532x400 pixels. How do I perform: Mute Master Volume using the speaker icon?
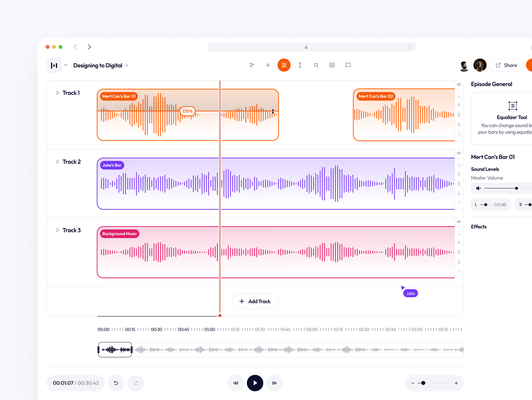click(478, 188)
